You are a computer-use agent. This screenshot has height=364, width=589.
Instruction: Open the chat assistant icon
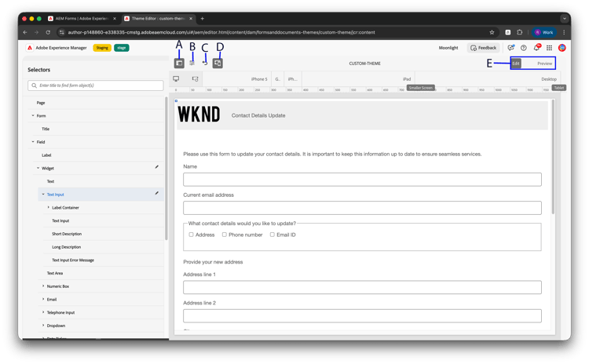[510, 48]
